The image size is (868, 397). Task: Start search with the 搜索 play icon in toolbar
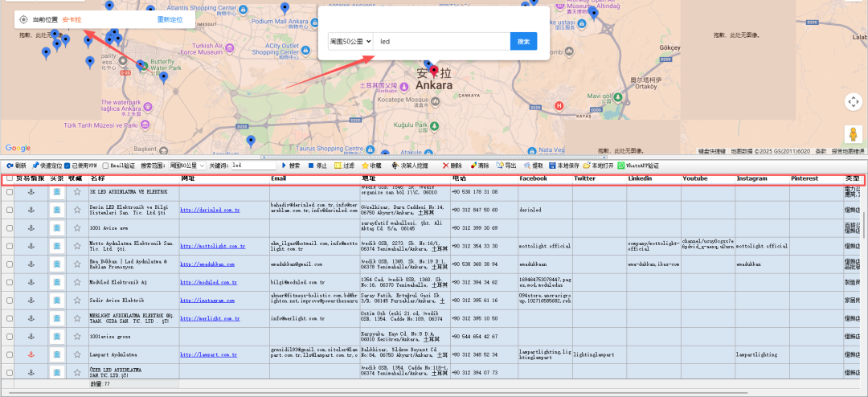click(285, 166)
